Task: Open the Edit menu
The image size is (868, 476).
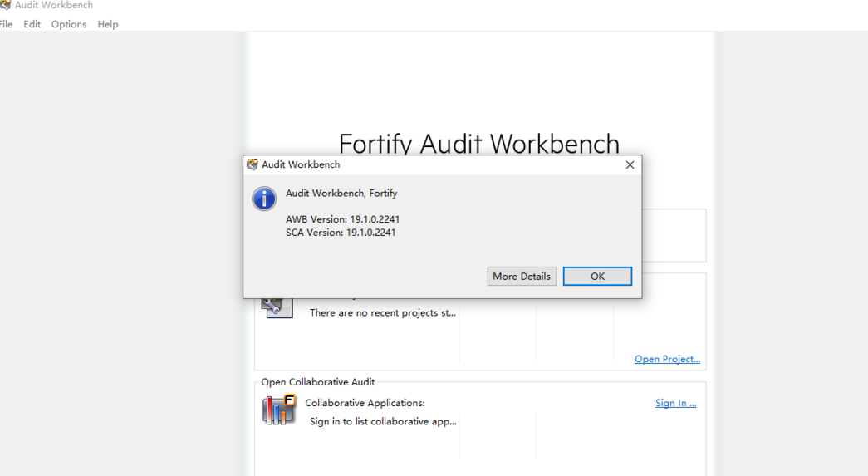Action: point(32,24)
